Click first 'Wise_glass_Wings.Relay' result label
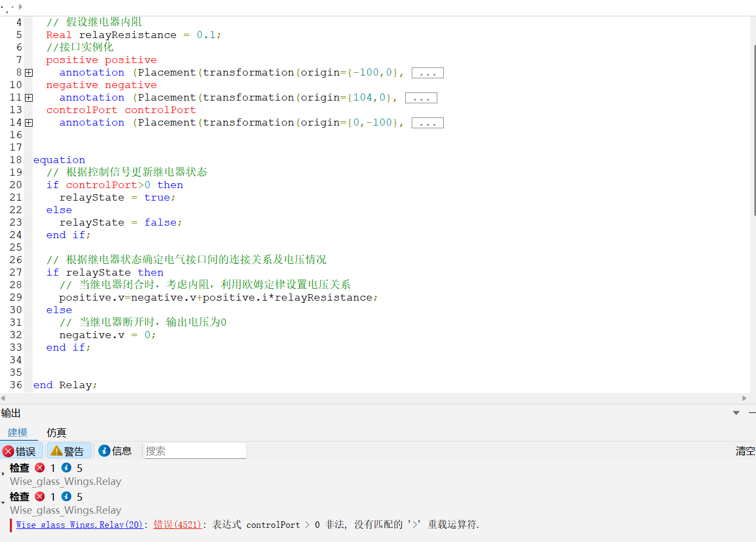 click(x=65, y=482)
